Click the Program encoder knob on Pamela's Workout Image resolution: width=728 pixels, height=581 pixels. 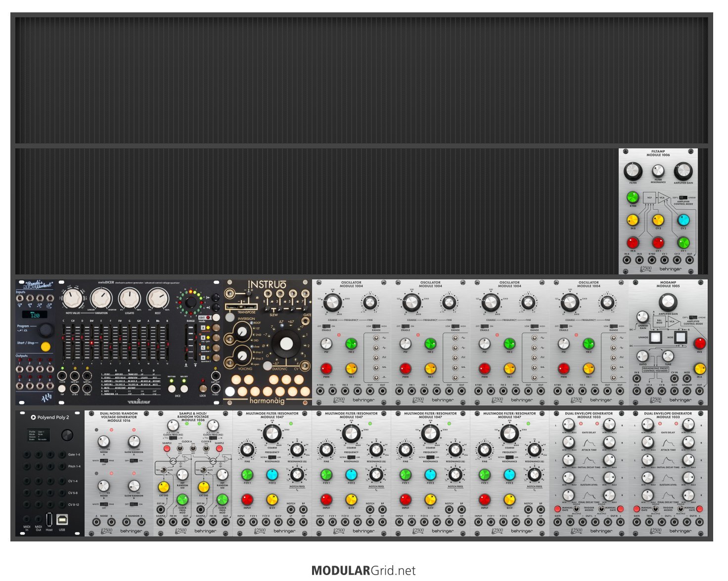coord(45,330)
